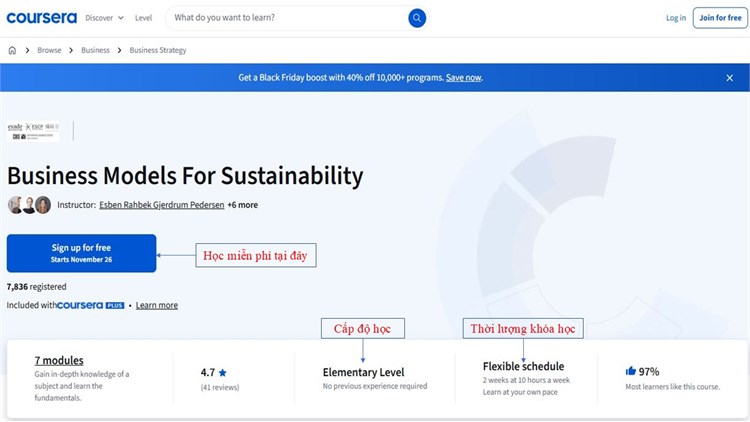Open the 7 modules link
The width and height of the screenshot is (750, 422).
[59, 360]
